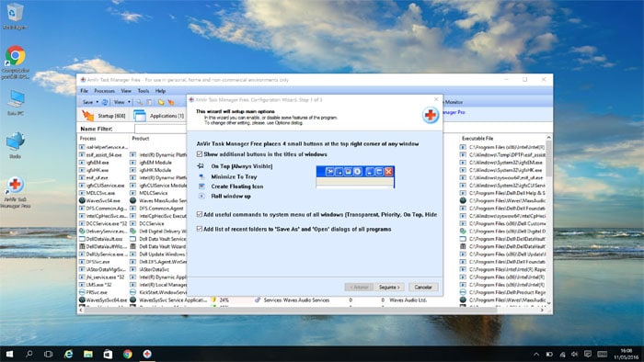644x362 pixels.
Task: Click the Manager Pro link in main window
Action: tap(454, 112)
